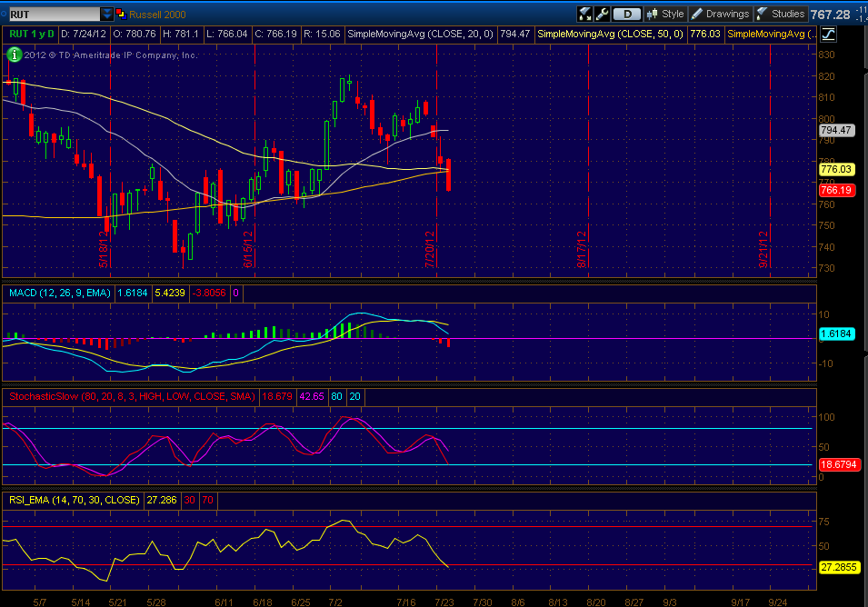Click the red 18.6794 stochastic bubble
Screen dimensions: 868x607
(x=838, y=465)
